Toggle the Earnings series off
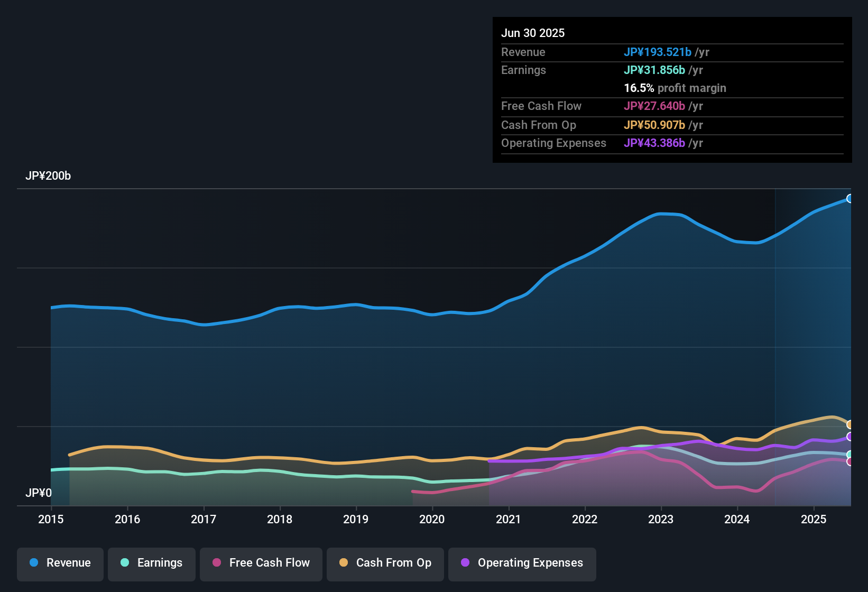Viewport: 868px width, 592px height. (x=152, y=563)
